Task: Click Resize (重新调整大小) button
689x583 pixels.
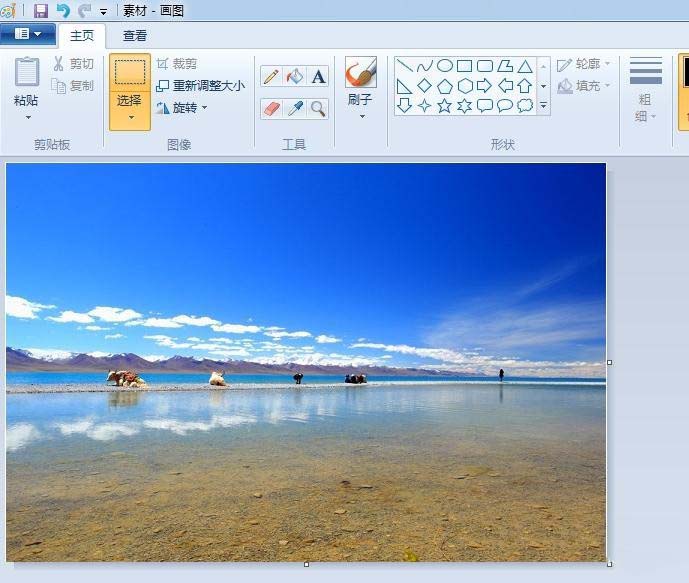Action: click(201, 86)
